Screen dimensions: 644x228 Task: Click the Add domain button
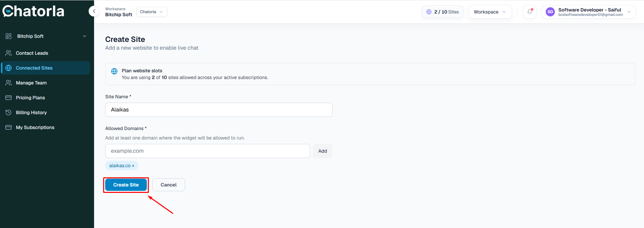coord(323,151)
